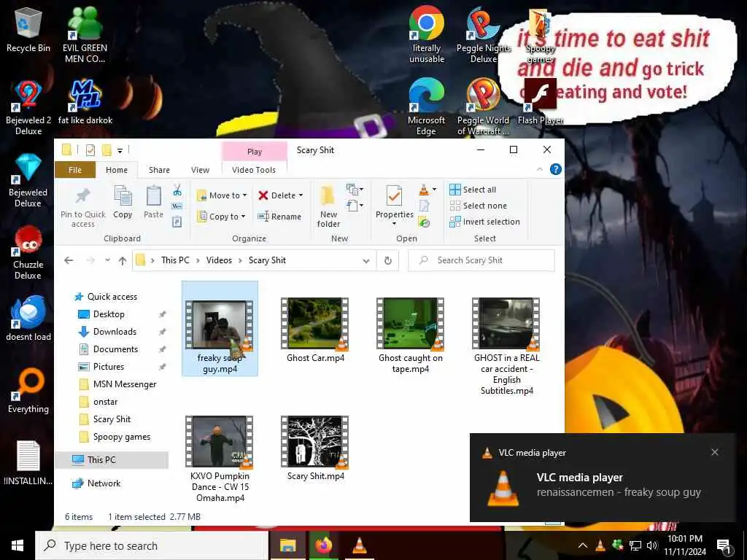Launch Bejeweled 2 Deluxe shortcut
The height and width of the screenshot is (560, 747).
[28, 107]
